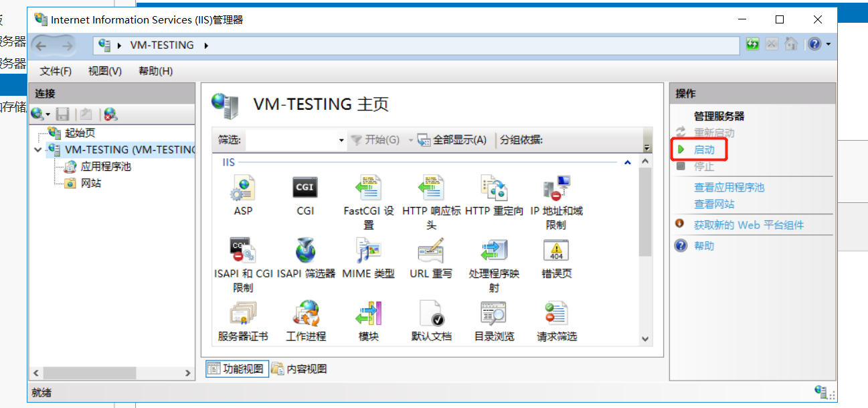Open the create connection dropdown arrow
Viewport: 868px width, 408px height.
[x=48, y=115]
